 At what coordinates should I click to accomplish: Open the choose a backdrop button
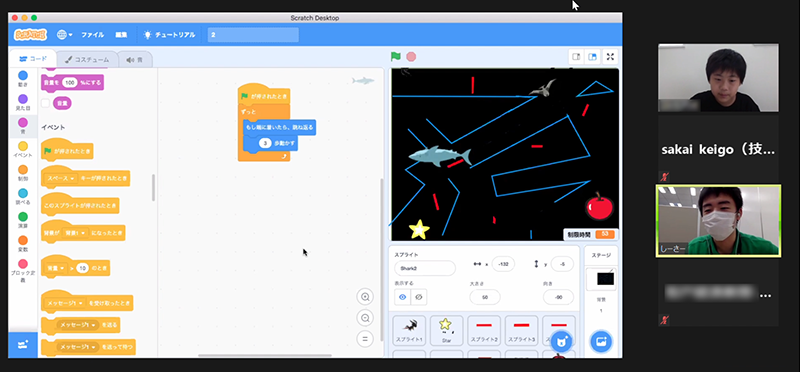pyautogui.click(x=601, y=342)
